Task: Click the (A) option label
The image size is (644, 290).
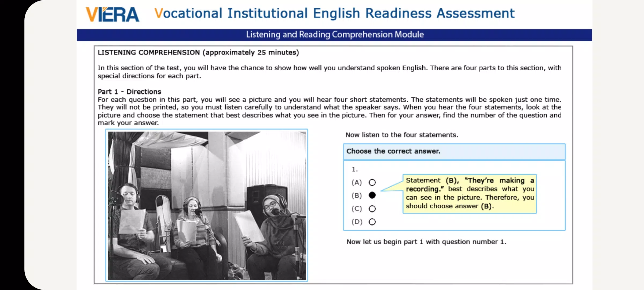Action: tap(357, 183)
